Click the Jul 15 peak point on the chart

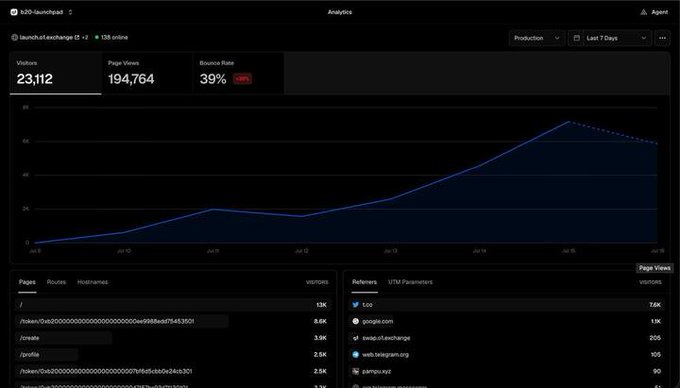(x=569, y=122)
